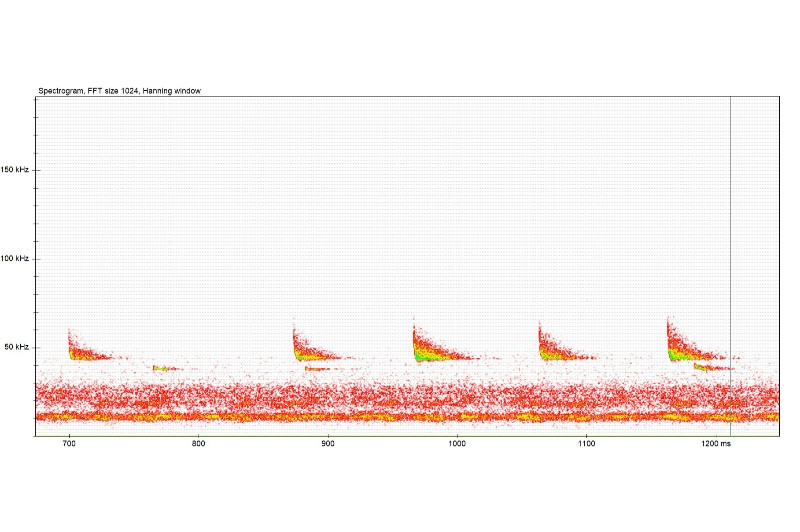The height and width of the screenshot is (532, 800).
Task: Click the last large call pulse before 1200 ms
Action: coord(694,340)
